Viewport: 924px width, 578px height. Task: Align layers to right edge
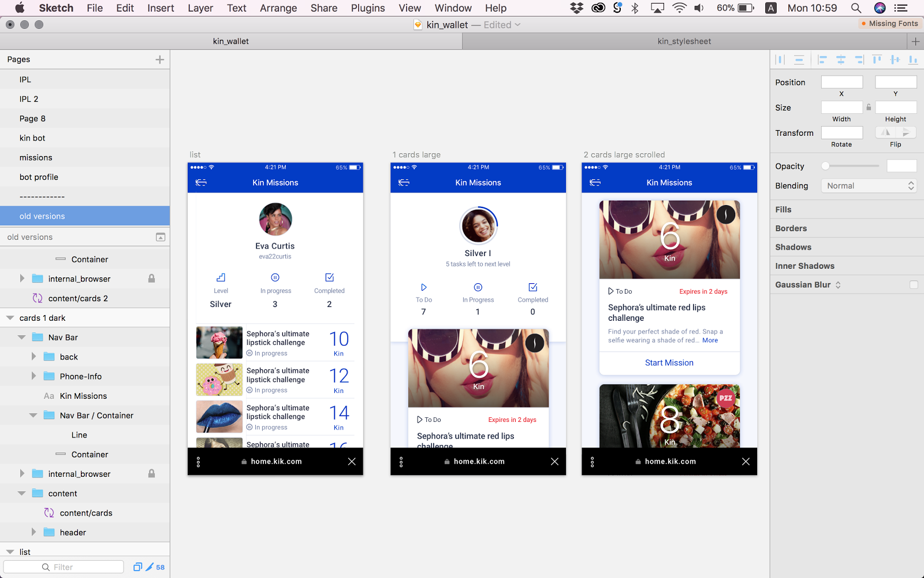click(x=859, y=60)
